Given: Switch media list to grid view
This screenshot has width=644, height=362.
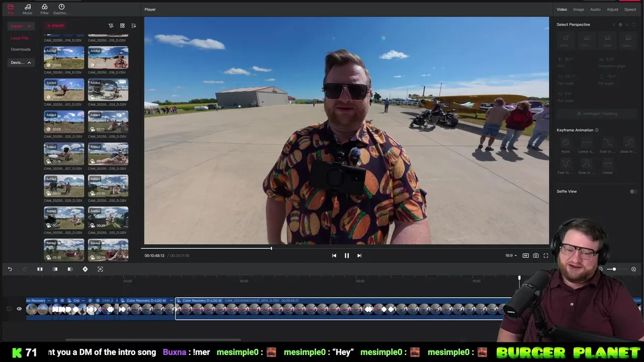Looking at the screenshot, I should 122,26.
